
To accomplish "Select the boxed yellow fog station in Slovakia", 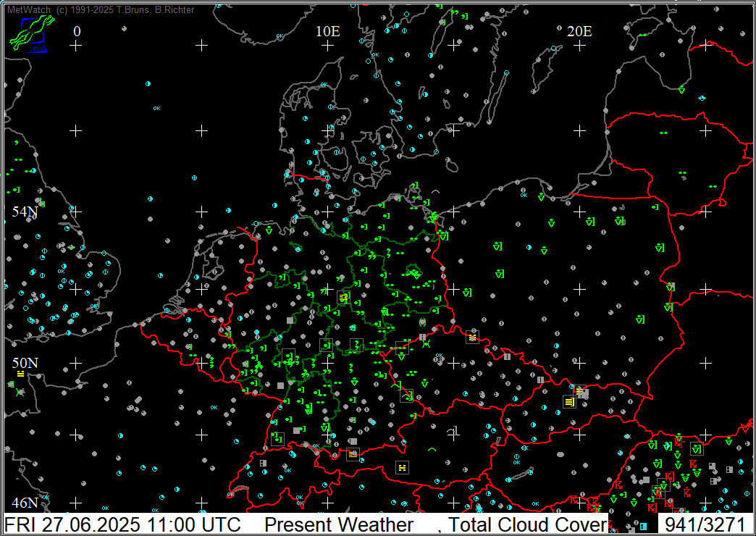I will coord(569,401).
